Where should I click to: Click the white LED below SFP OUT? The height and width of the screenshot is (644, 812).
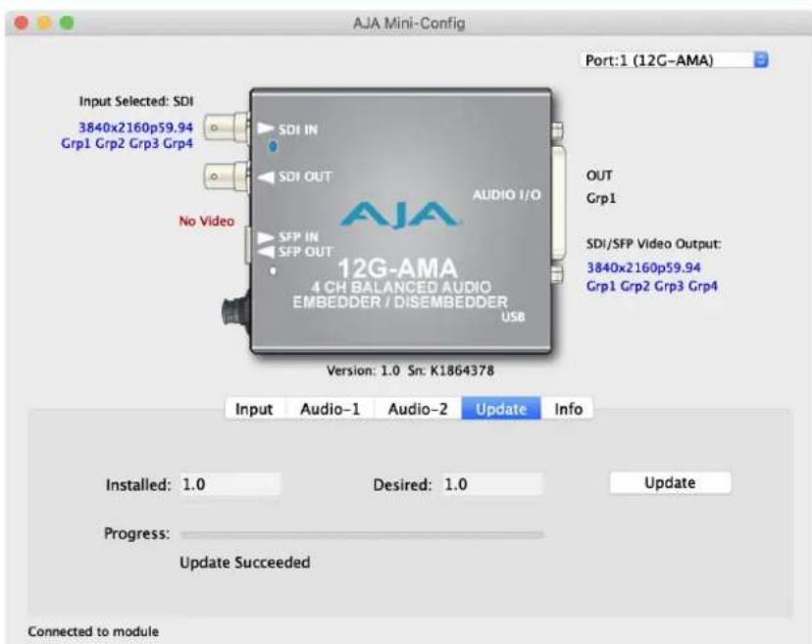pos(273,271)
